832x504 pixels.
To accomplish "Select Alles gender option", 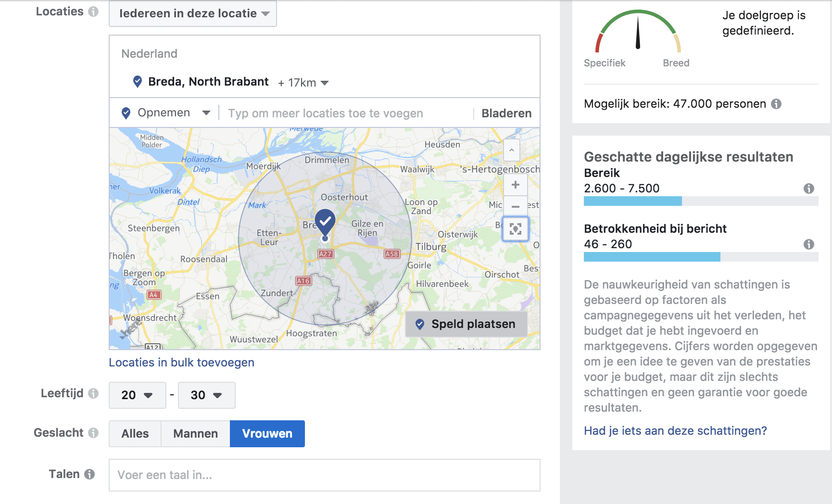I will coord(135,434).
